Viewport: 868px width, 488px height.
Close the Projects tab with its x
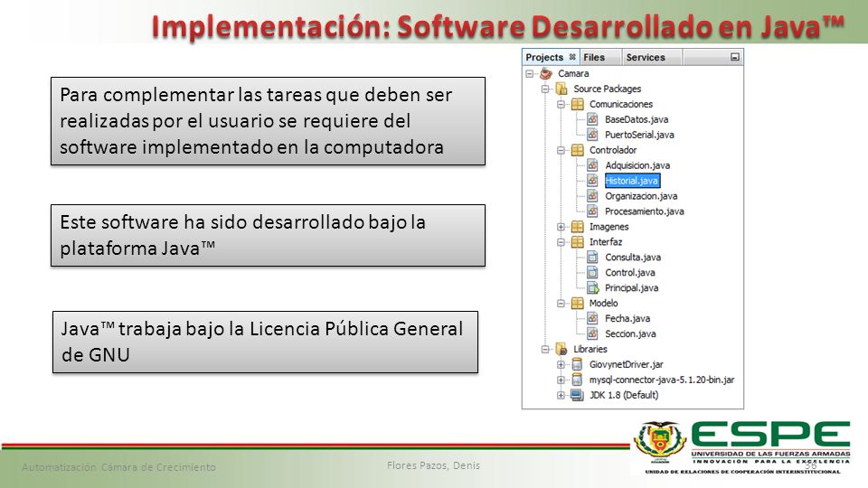pyautogui.click(x=572, y=56)
